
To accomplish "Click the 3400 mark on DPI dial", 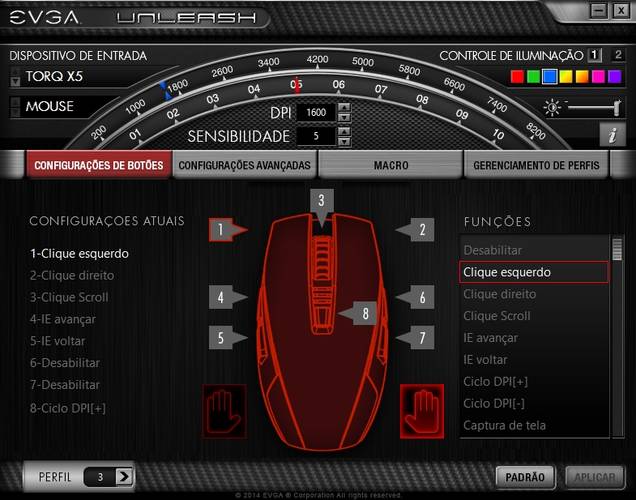I will (x=269, y=62).
